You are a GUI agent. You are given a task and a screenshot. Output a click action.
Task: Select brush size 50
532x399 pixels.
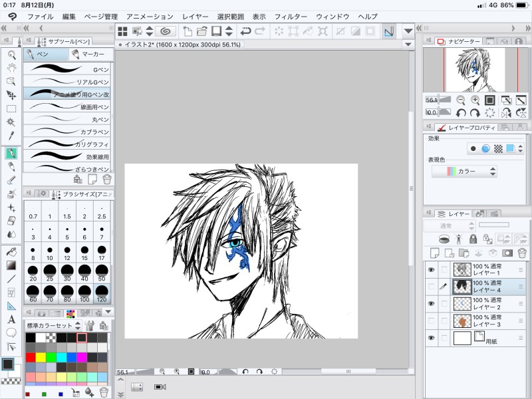pos(102,273)
